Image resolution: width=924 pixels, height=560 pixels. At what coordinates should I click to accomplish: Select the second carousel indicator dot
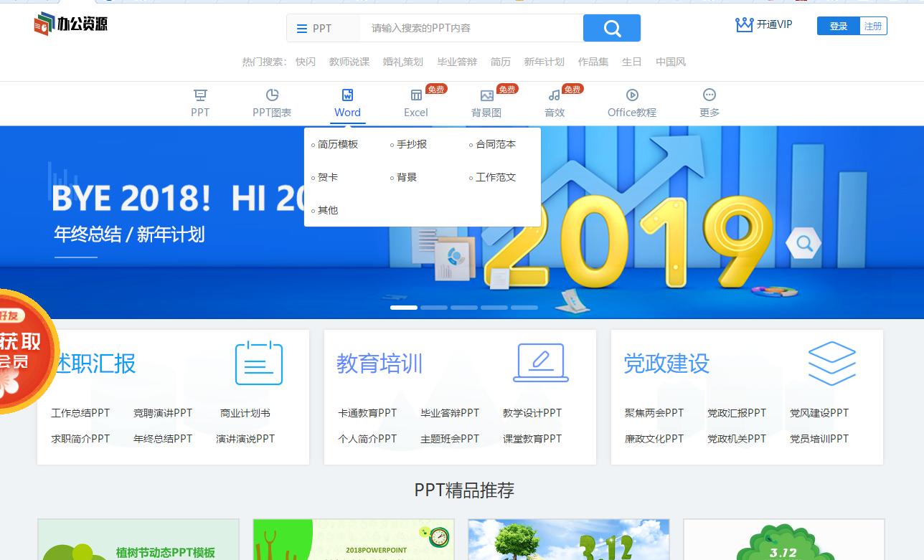click(x=434, y=307)
